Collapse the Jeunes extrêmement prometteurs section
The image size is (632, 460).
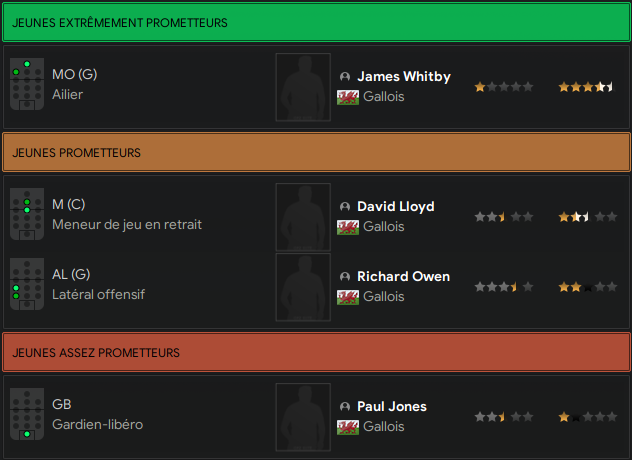tap(316, 22)
